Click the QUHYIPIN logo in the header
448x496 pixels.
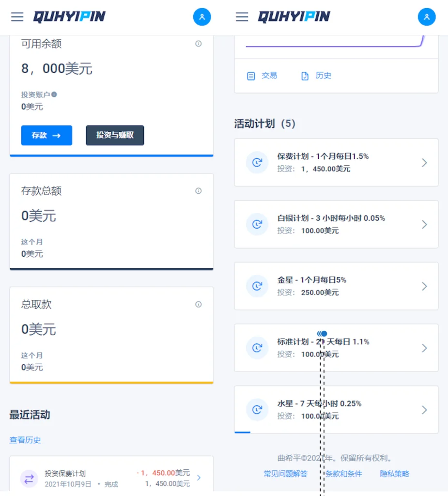69,16
